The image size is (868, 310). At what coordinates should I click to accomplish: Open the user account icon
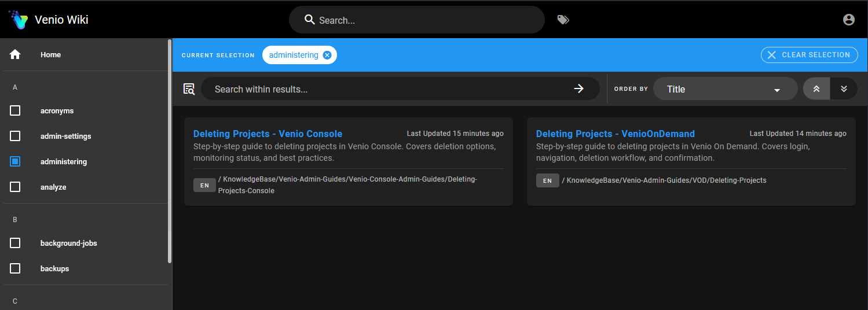pos(849,20)
